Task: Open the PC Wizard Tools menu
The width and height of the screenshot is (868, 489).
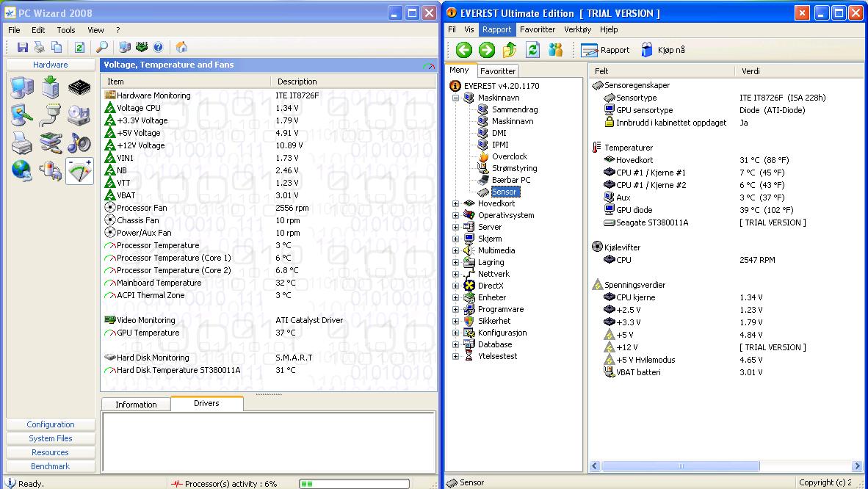Action: coord(66,30)
